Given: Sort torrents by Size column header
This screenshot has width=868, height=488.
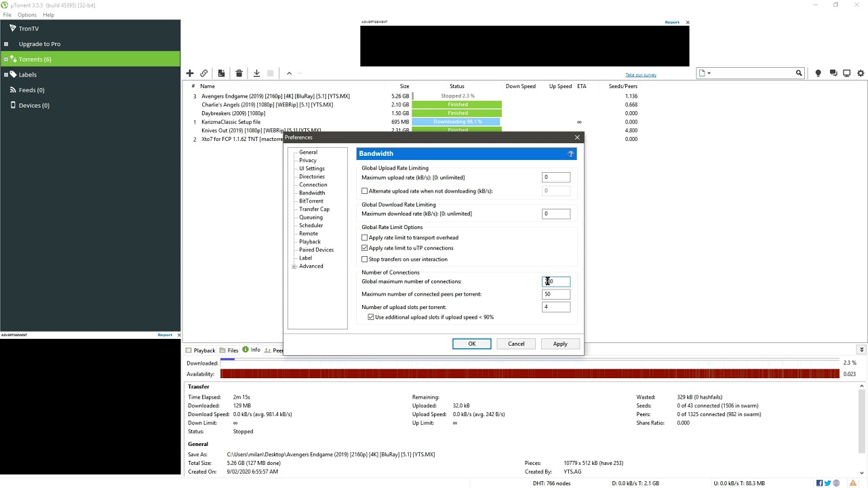Looking at the screenshot, I should click(x=404, y=86).
